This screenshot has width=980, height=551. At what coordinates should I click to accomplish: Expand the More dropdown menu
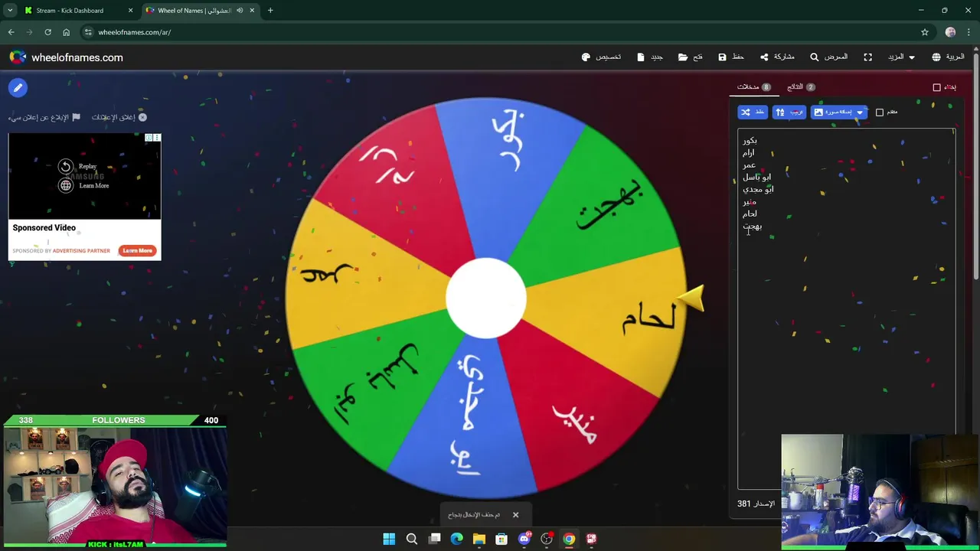click(x=901, y=57)
